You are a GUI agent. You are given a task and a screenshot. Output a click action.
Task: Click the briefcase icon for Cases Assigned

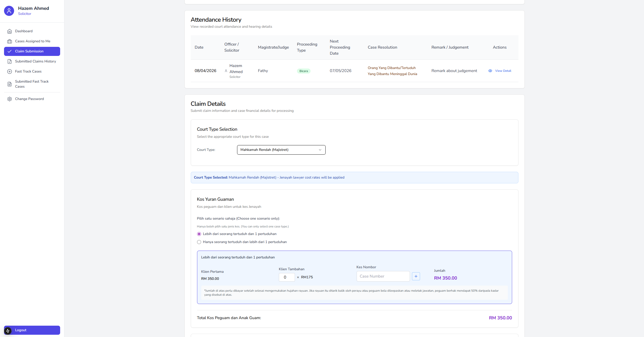(10, 41)
